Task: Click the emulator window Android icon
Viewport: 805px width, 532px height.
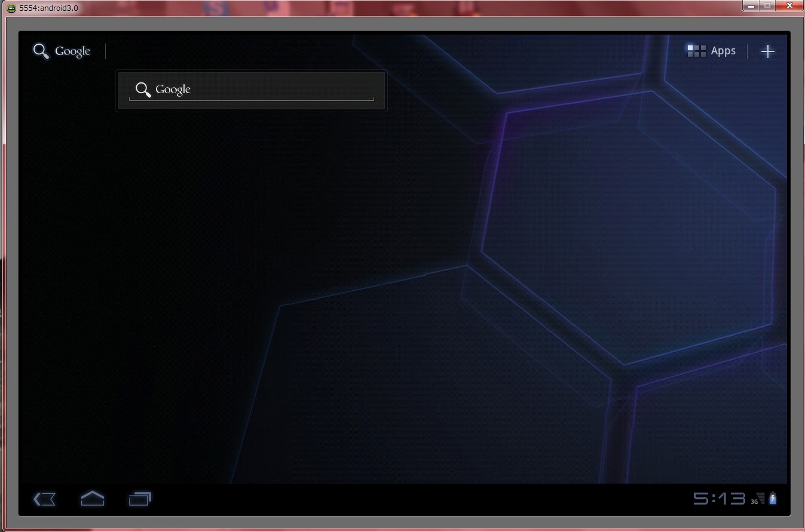Action: click(11, 8)
